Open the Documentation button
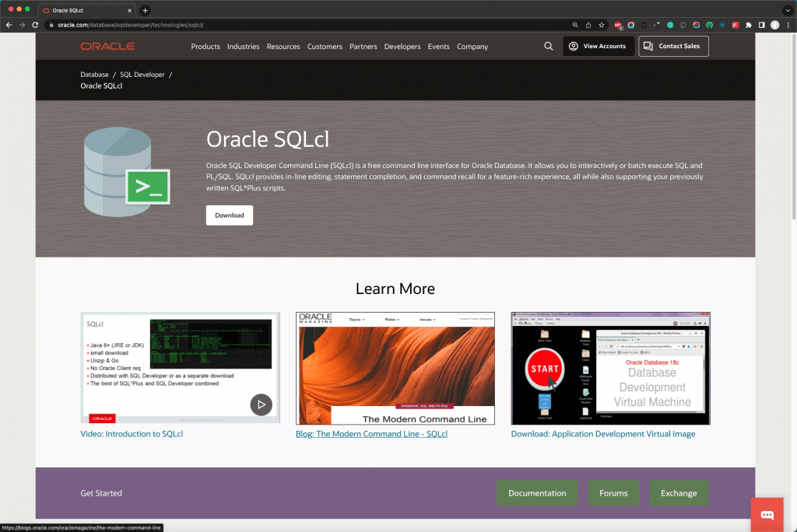The height and width of the screenshot is (532, 797). [x=537, y=493]
